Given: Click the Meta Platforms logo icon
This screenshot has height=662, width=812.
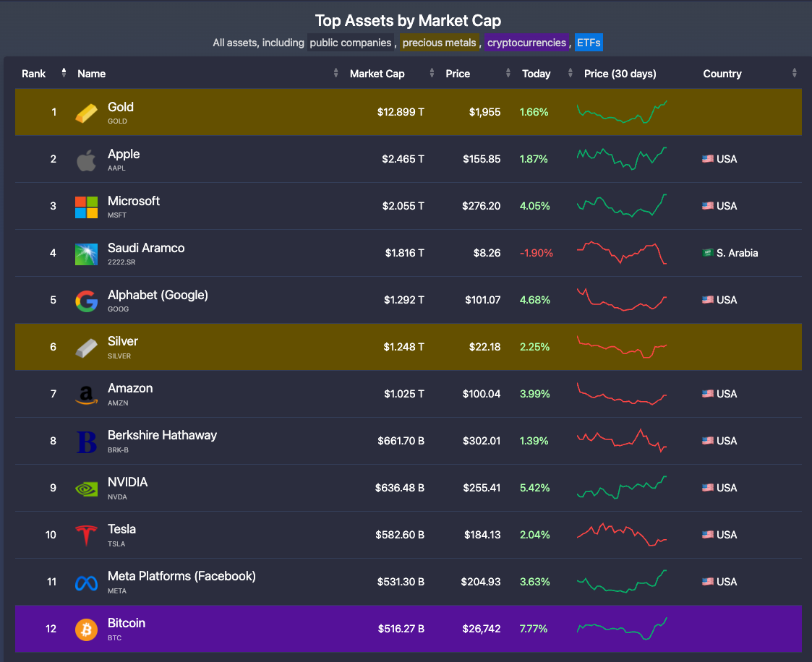Looking at the screenshot, I should (x=87, y=583).
